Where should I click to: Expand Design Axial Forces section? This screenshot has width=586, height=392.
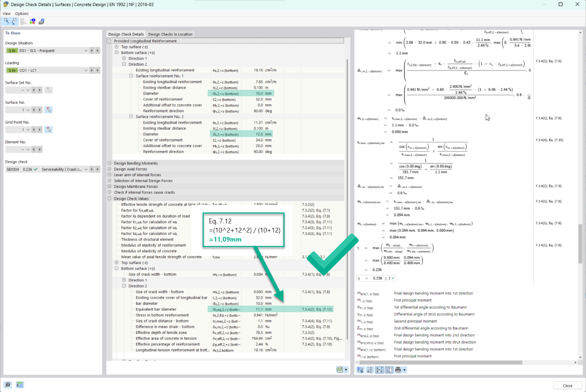coord(110,169)
